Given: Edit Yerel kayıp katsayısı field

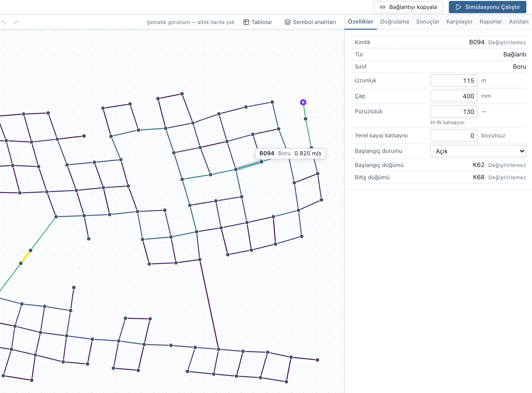Looking at the screenshot, I should (x=454, y=136).
